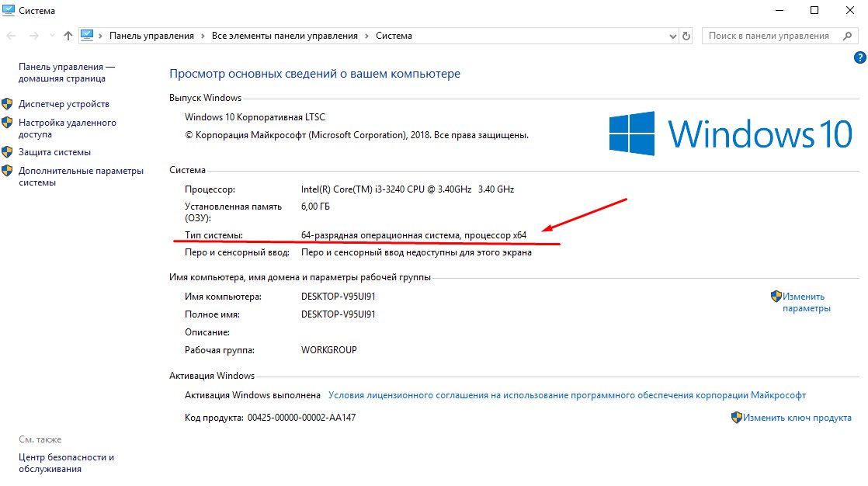This screenshot has height=486, width=868.
Task: Open Help with the blue question mark icon
Action: tap(860, 57)
